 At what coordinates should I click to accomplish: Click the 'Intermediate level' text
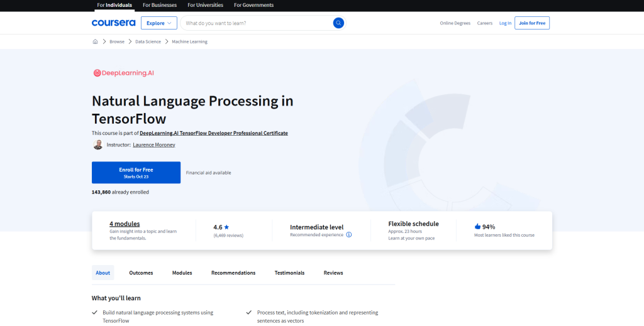coord(317,227)
